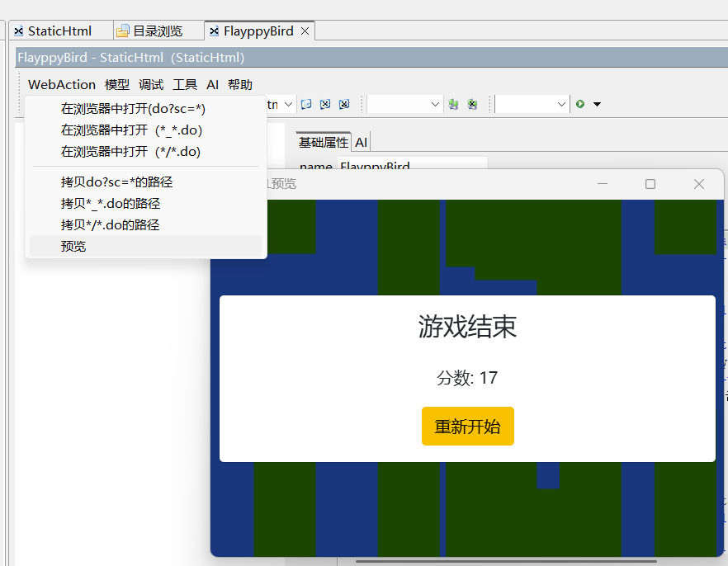This screenshot has width=728, height=566.
Task: Close the preview window
Action: [699, 184]
